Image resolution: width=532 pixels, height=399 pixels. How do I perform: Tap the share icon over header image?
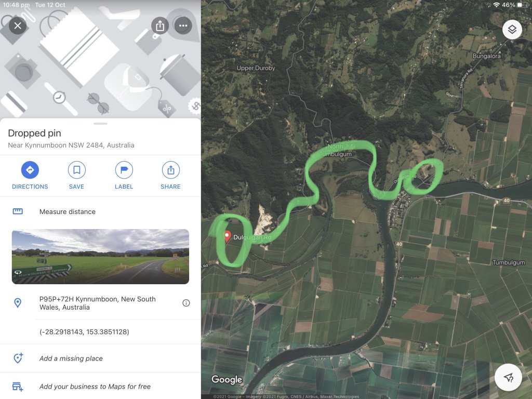(x=160, y=25)
